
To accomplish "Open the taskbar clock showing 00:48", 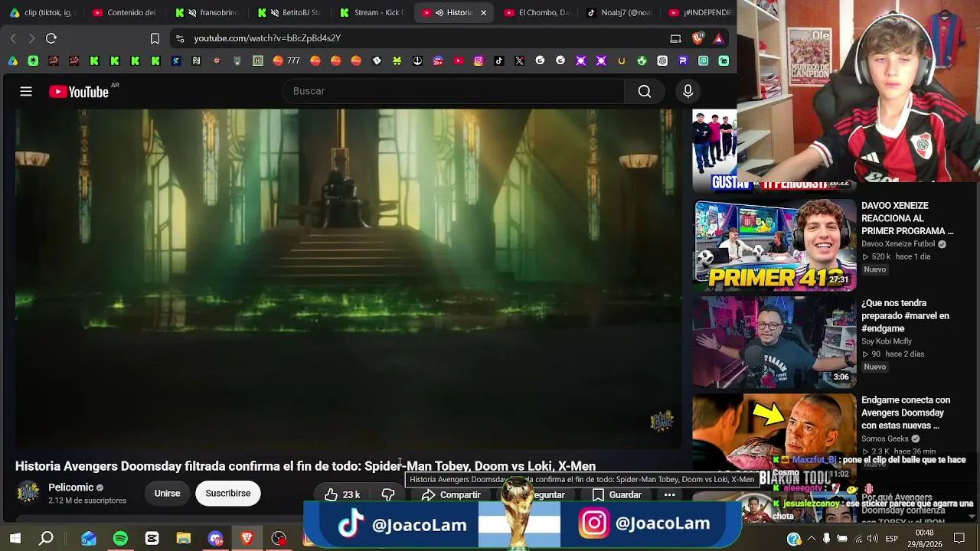I will [x=924, y=539].
